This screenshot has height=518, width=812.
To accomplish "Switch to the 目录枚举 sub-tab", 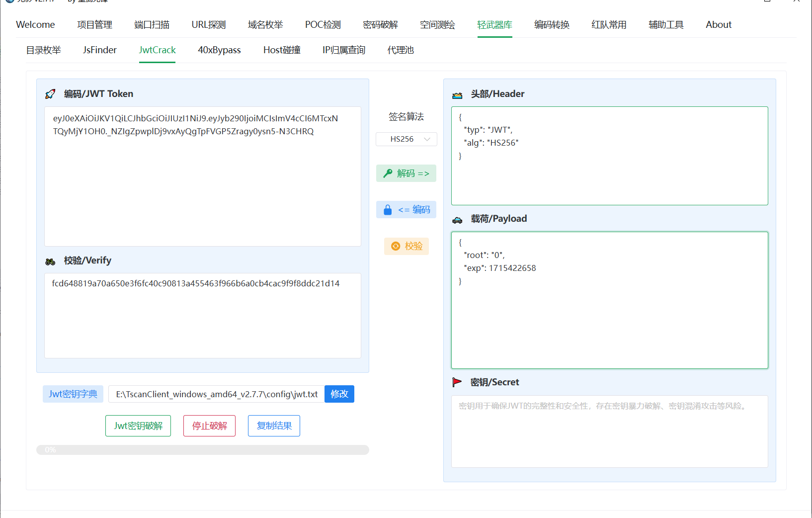I will [x=44, y=50].
